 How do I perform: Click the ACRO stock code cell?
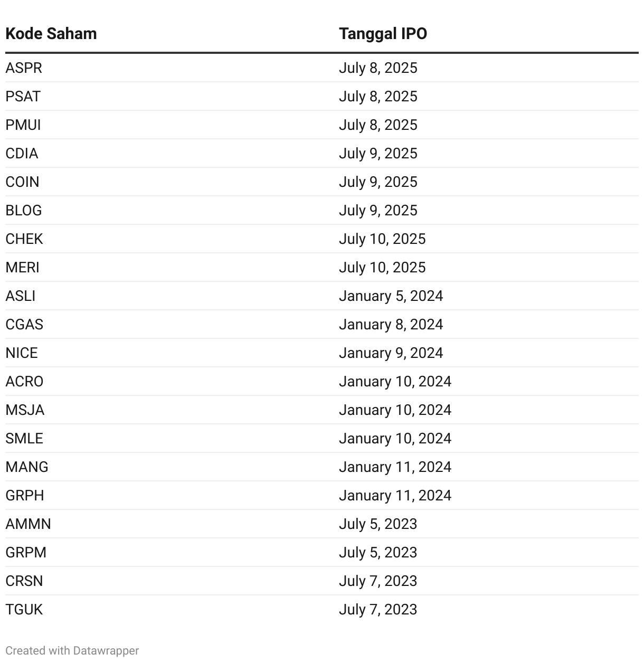coord(24,382)
